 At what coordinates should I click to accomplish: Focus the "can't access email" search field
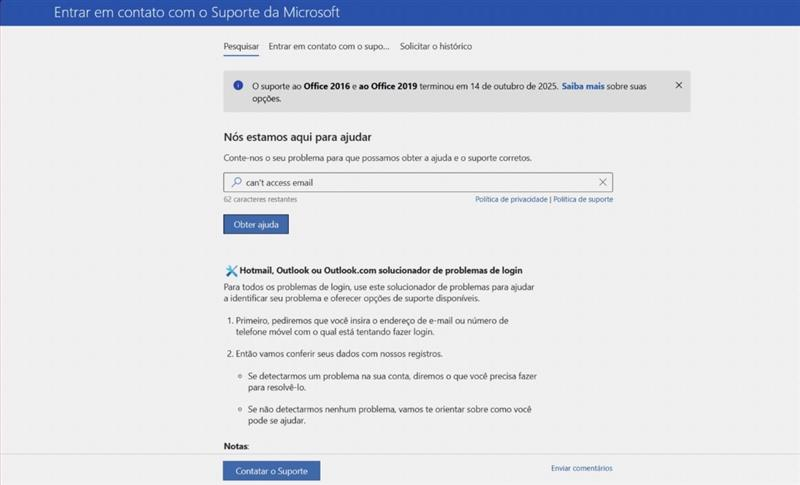click(x=418, y=182)
